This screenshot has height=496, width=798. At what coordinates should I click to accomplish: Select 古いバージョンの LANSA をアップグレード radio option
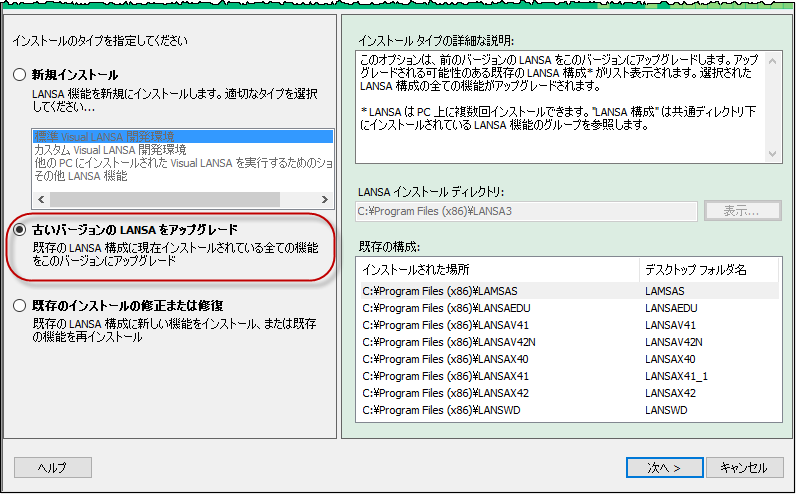coord(19,230)
